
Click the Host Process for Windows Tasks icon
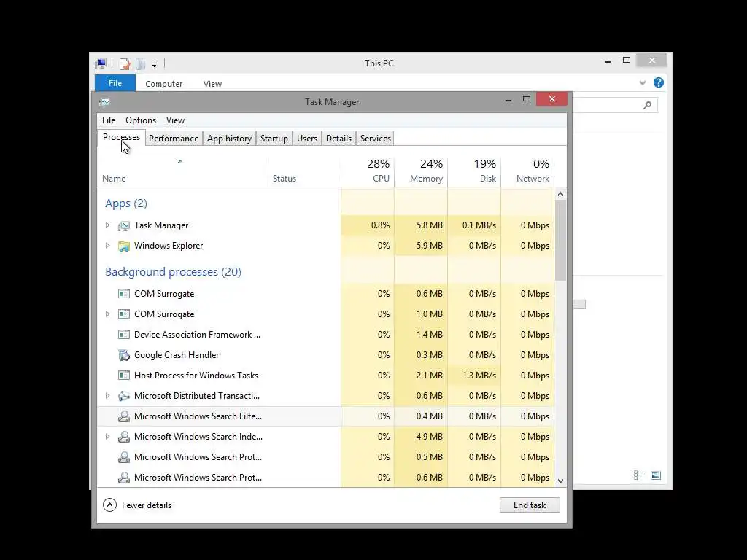click(x=124, y=376)
